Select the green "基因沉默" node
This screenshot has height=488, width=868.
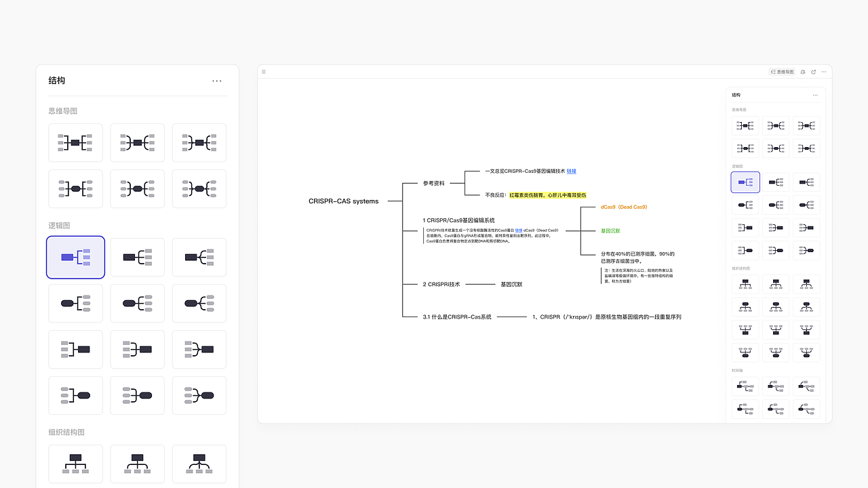point(610,230)
